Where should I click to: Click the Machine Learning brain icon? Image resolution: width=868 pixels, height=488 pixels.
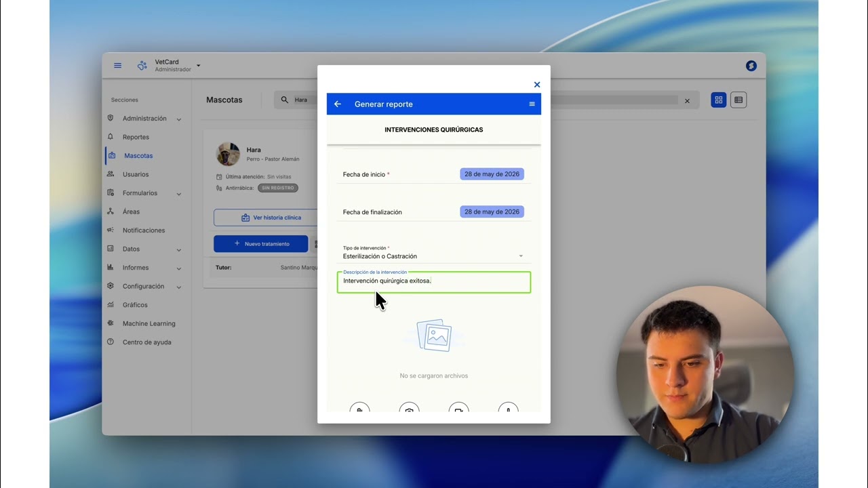pyautogui.click(x=111, y=324)
